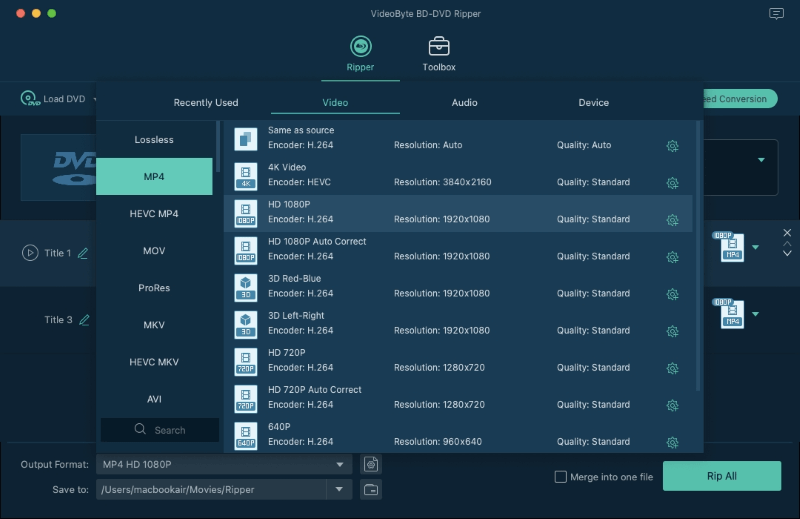Select the MOV format category
The width and height of the screenshot is (800, 519).
point(154,251)
